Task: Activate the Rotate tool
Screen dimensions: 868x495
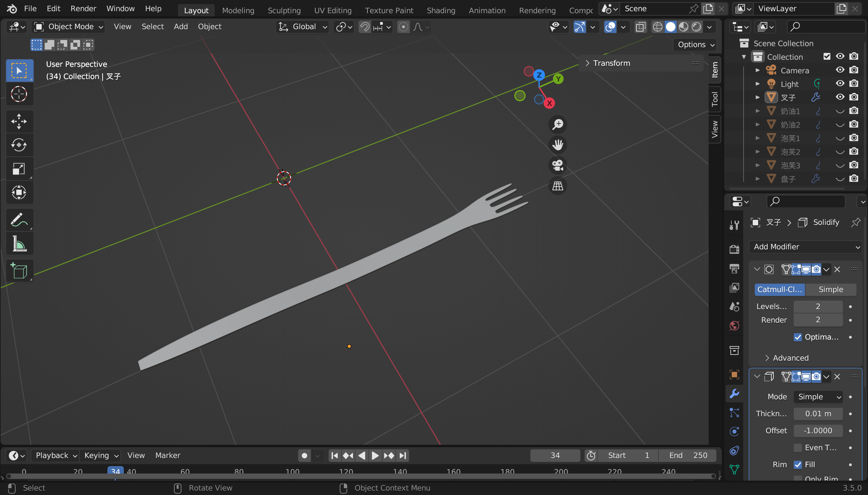Action: tap(19, 145)
